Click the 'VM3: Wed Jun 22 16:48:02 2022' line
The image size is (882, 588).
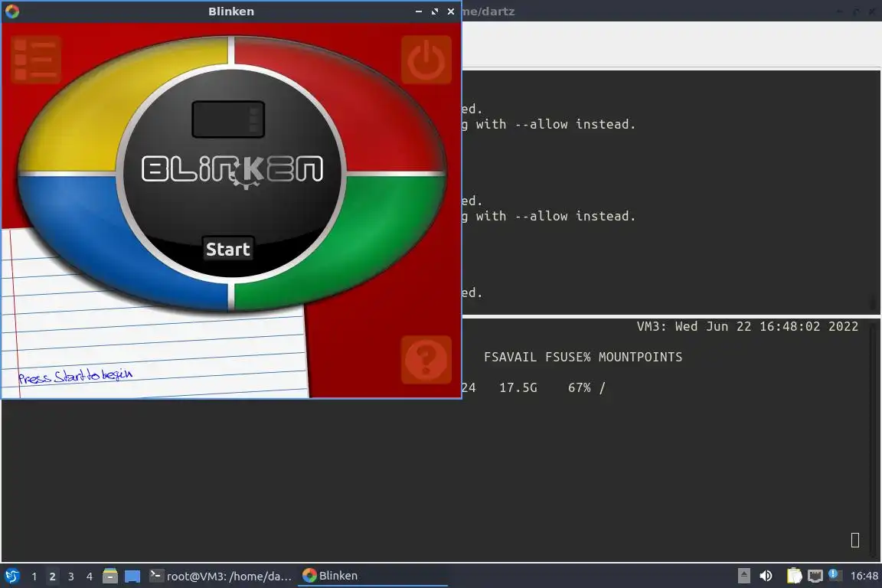747,326
